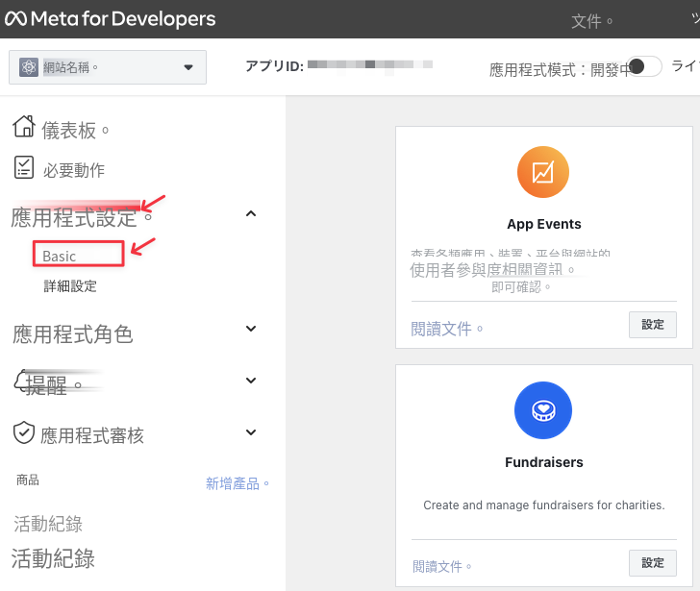Click Fundraisers description about charities
Viewport: 700px width, 591px height.
click(x=544, y=505)
